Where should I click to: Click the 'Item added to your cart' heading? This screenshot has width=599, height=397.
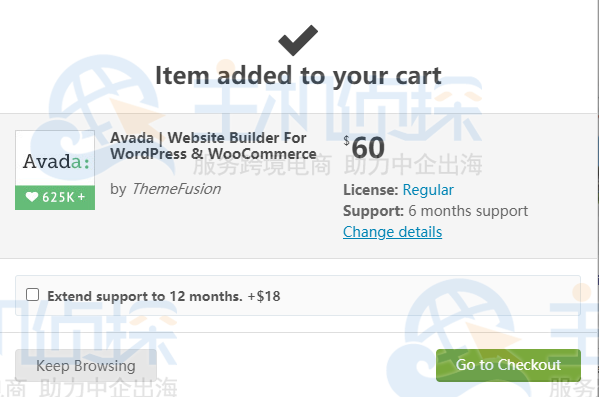point(298,76)
